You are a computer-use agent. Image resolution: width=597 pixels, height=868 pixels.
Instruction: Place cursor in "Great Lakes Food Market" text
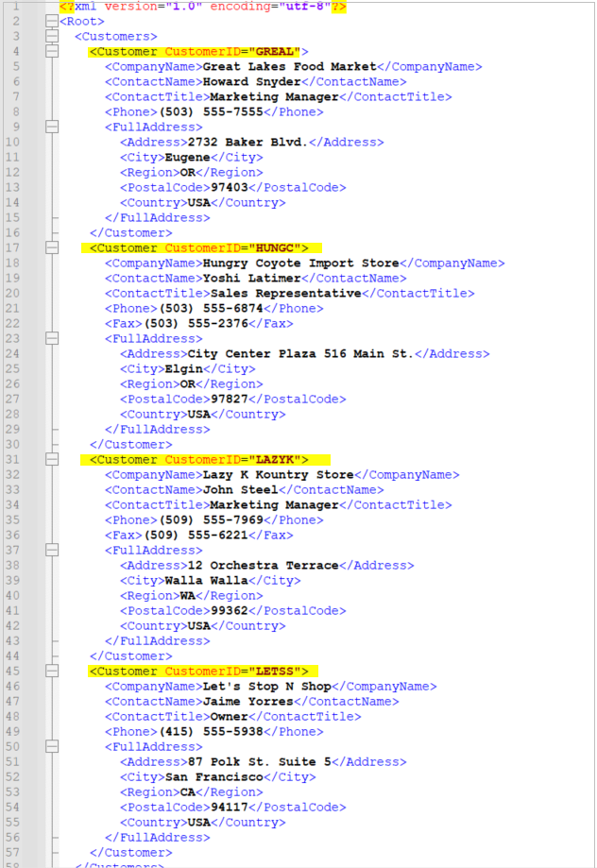click(289, 66)
